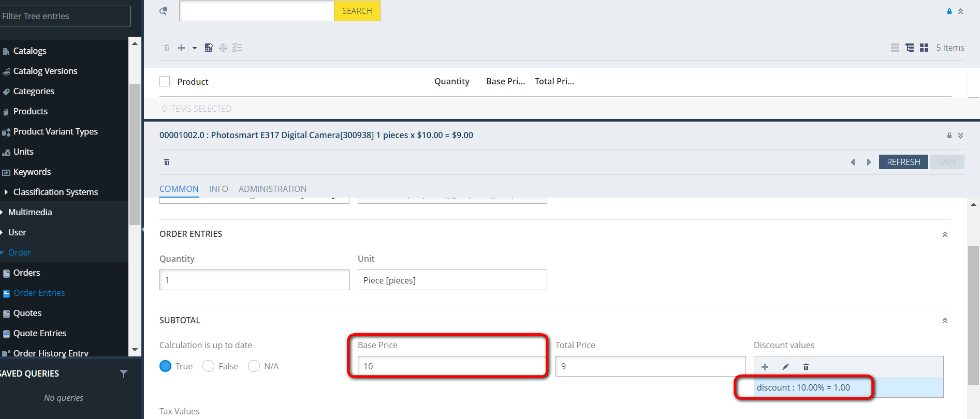
Task: Click the REFRESH button
Action: point(903,162)
